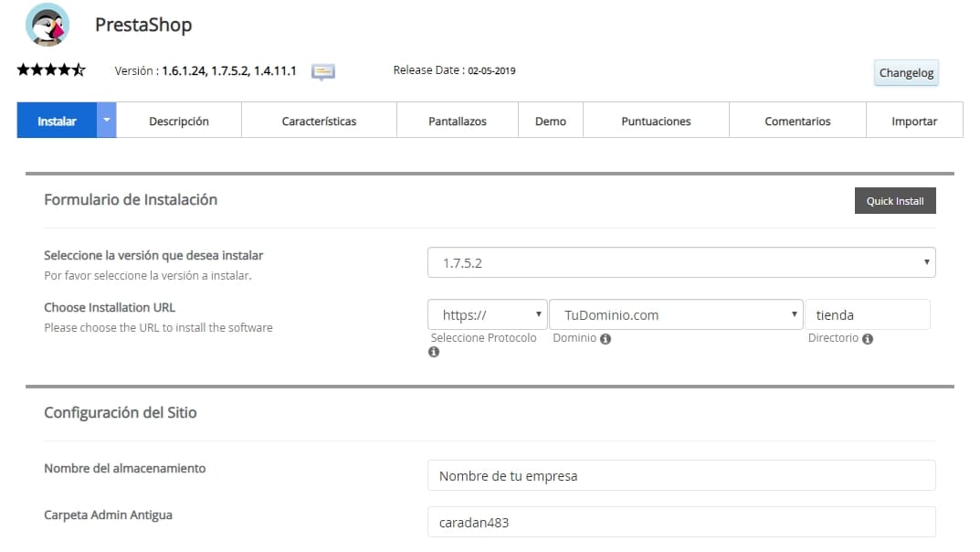
Task: Switch to the Descripción tab
Action: [179, 121]
